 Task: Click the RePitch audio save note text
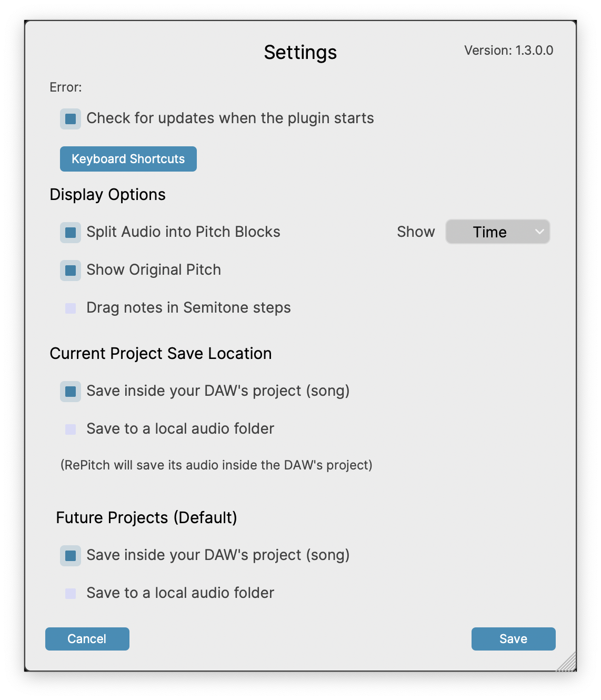tap(216, 465)
